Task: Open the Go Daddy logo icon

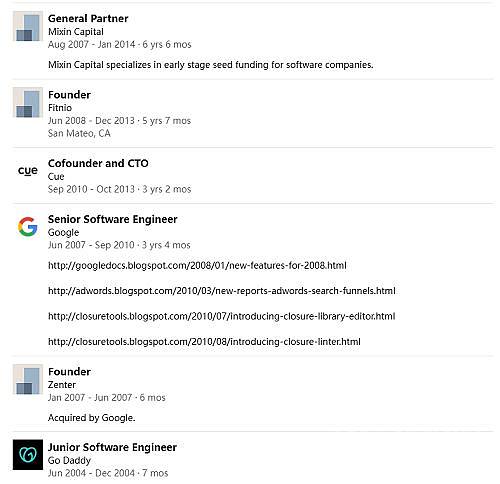Action: point(28,455)
